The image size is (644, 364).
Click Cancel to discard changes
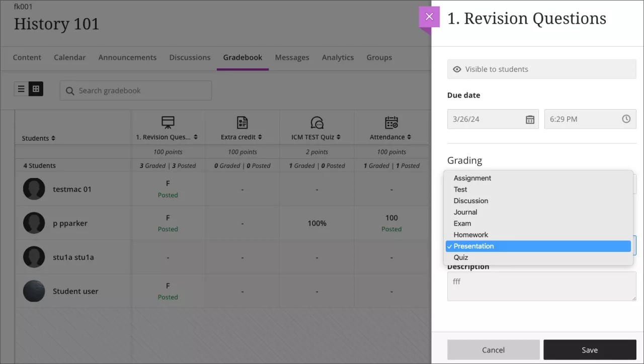click(493, 349)
